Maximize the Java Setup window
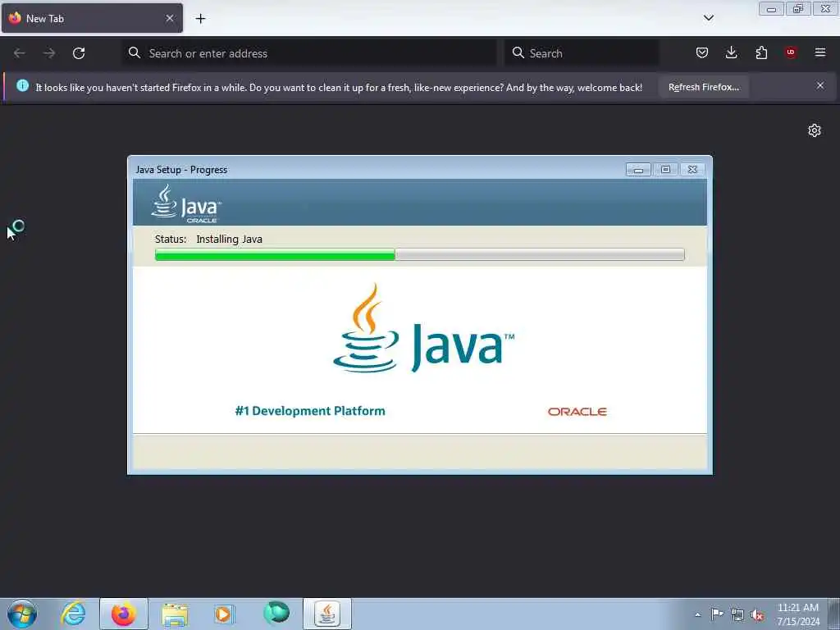Screen dimensions: 840x630 665,170
